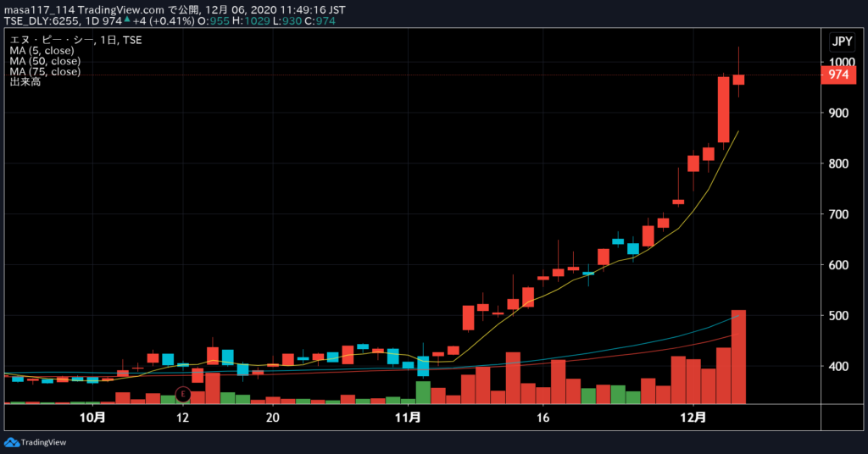Click the tallest red volume bar at right
This screenshot has width=868, height=454.
738,357
